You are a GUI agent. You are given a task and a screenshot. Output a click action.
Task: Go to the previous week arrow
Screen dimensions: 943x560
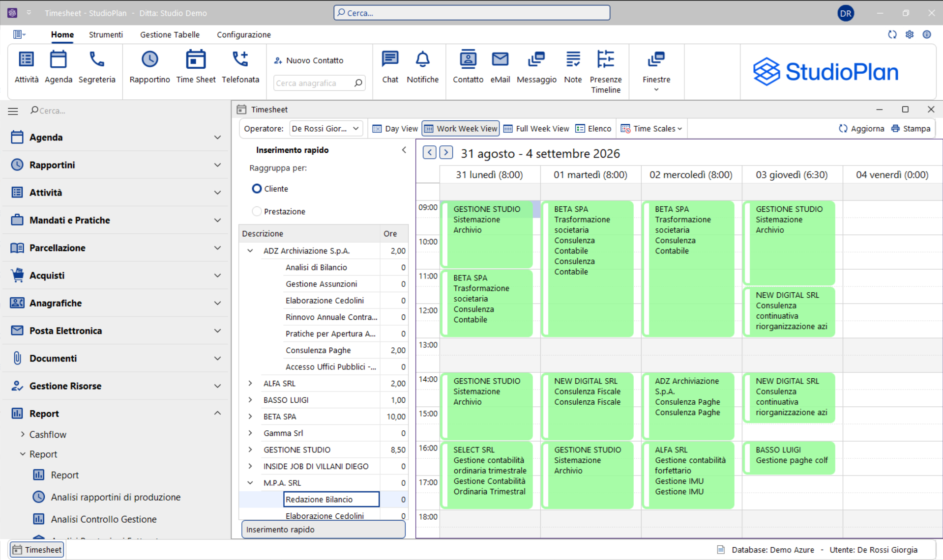429,152
